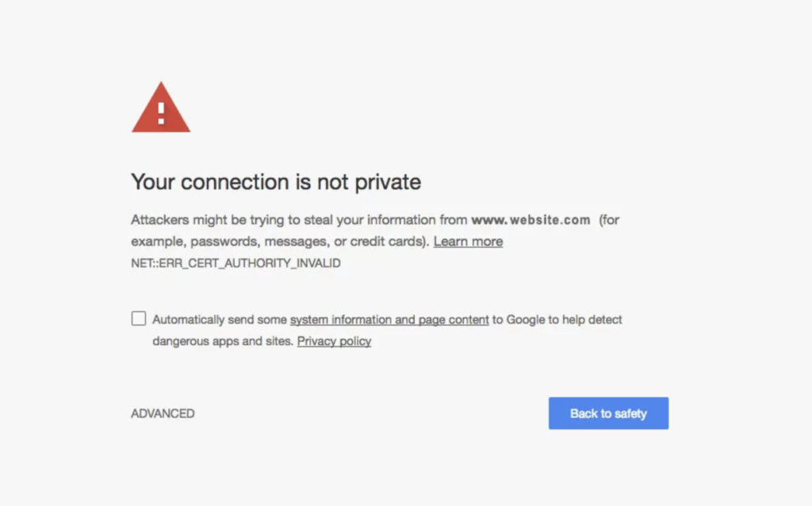Click the bold "www.website.com" domain text
Viewport: 812px width, 506px height.
coord(530,220)
